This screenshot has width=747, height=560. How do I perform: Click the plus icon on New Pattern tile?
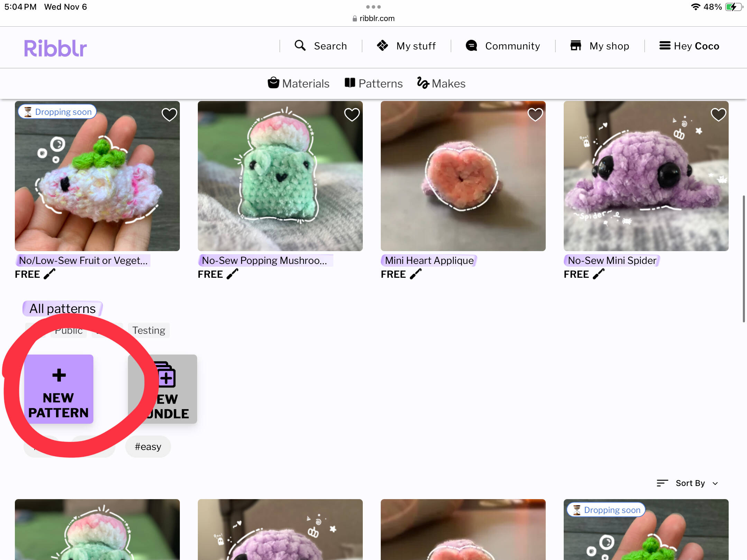[x=59, y=375]
